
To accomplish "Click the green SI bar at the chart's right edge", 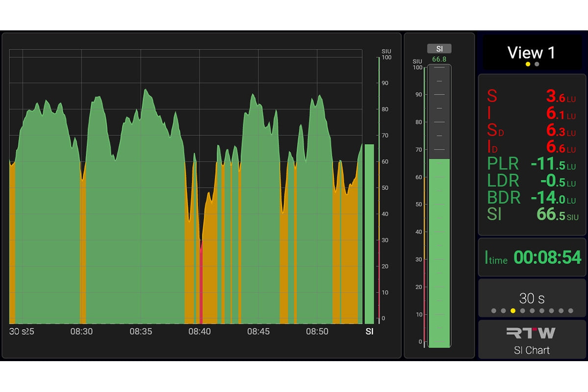I will pos(369,234).
